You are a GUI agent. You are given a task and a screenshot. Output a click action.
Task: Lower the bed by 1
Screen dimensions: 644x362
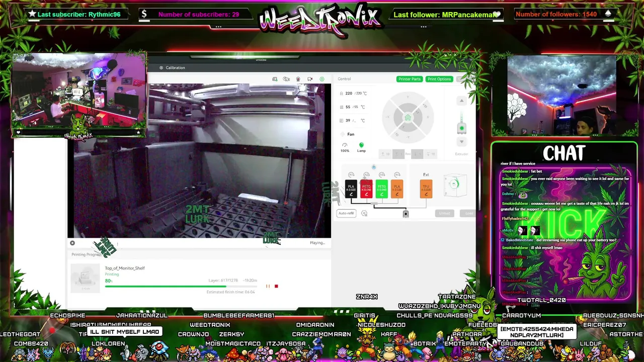417,154
